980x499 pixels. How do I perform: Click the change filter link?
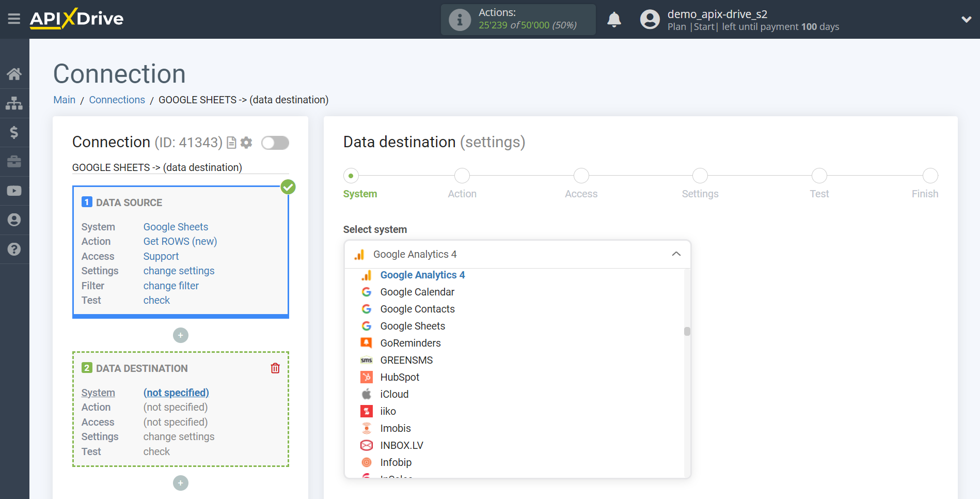[x=171, y=285]
